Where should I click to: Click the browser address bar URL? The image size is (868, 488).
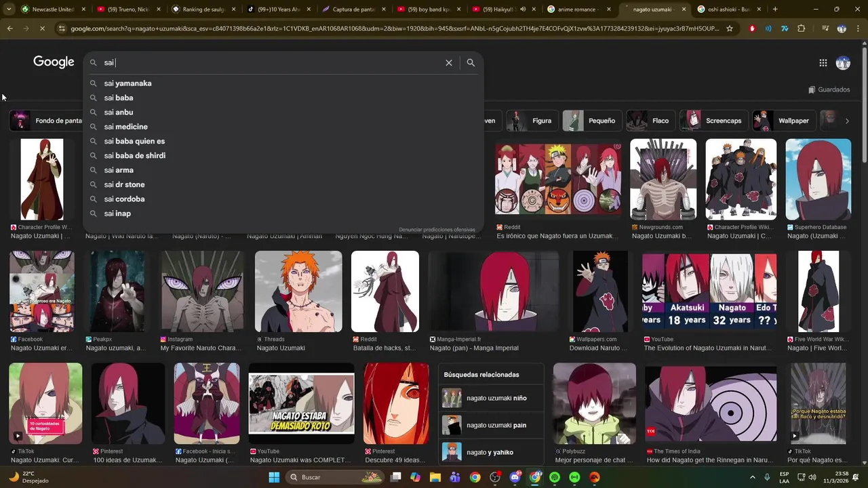[x=395, y=28]
